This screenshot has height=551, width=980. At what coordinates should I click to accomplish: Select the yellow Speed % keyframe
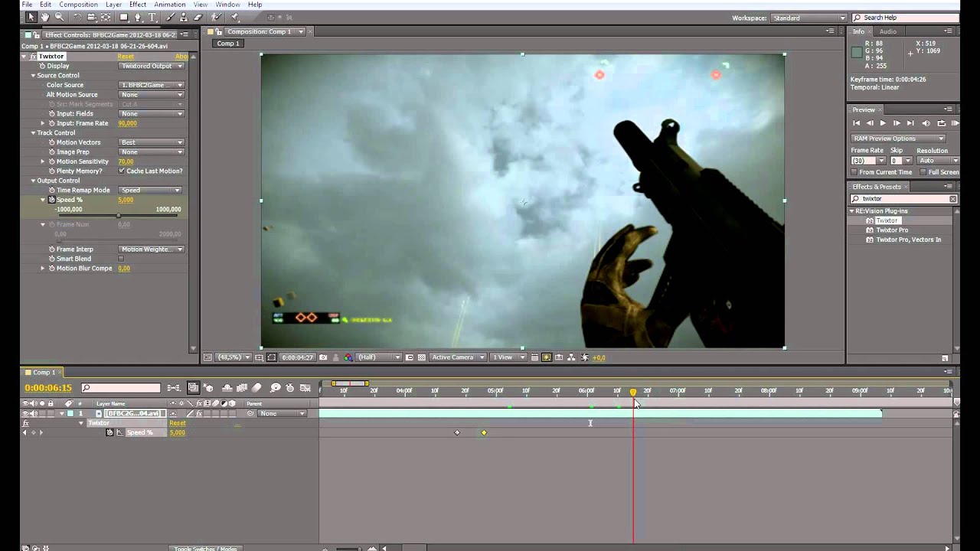[x=484, y=432]
